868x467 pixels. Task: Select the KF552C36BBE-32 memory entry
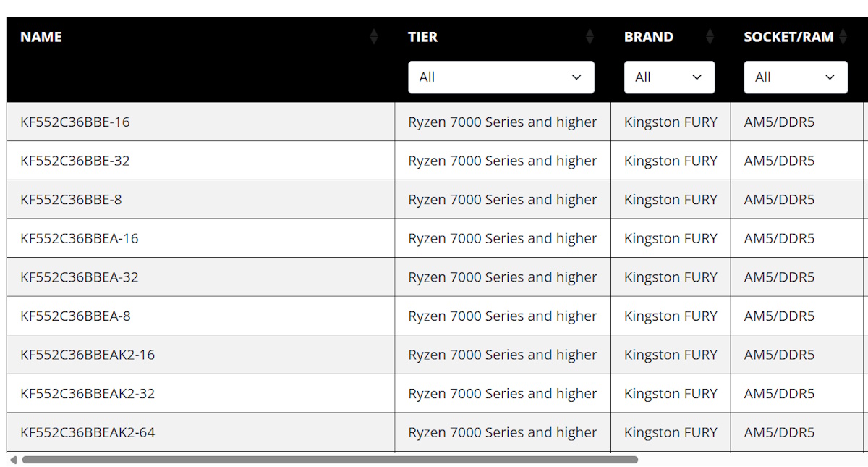75,161
